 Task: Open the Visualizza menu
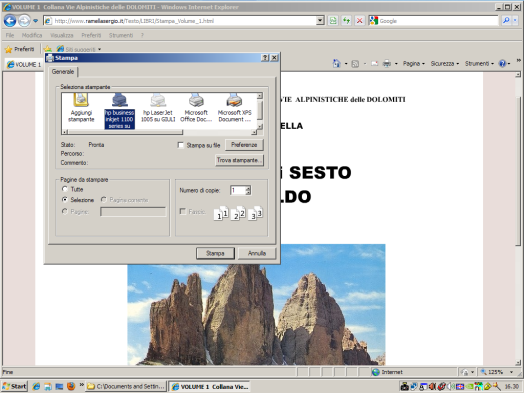point(61,35)
